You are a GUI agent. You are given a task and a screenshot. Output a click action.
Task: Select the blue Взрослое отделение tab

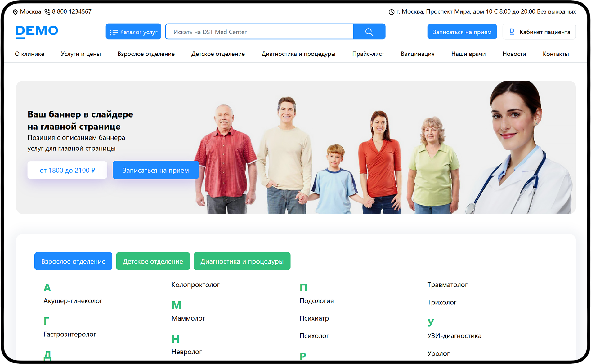pos(73,261)
